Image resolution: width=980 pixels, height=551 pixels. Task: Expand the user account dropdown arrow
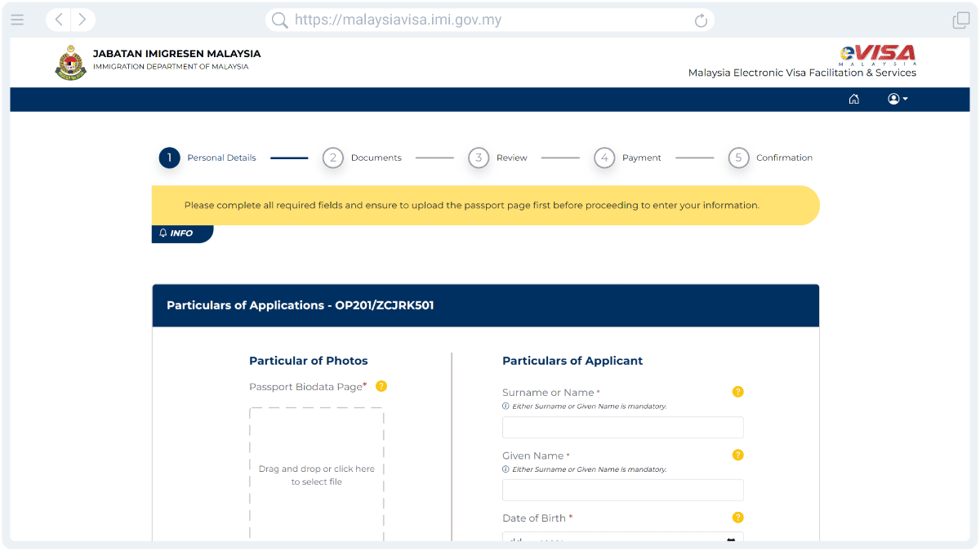(905, 99)
